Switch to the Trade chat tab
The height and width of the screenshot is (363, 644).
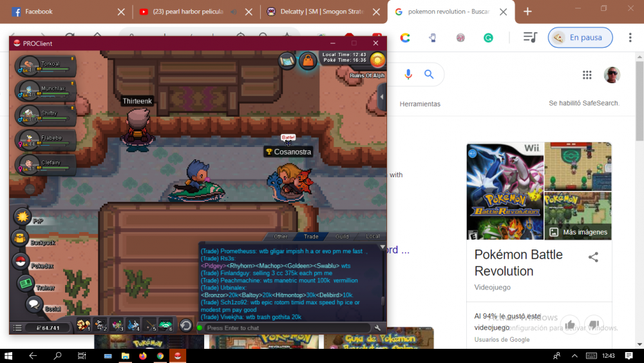(311, 237)
